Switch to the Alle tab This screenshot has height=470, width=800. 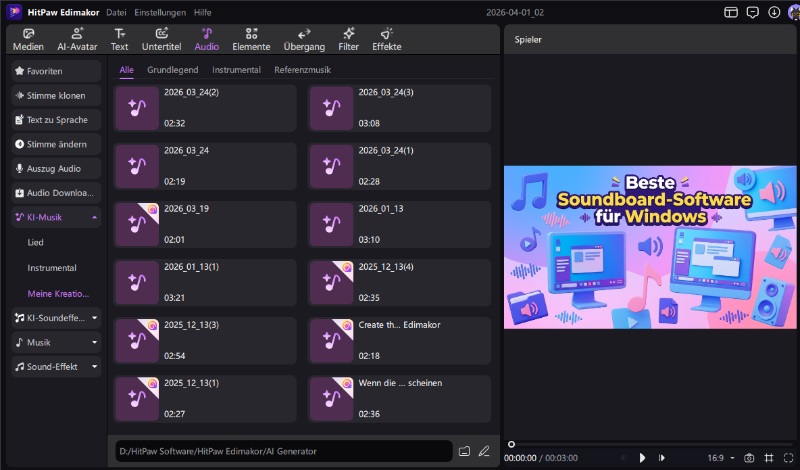127,70
